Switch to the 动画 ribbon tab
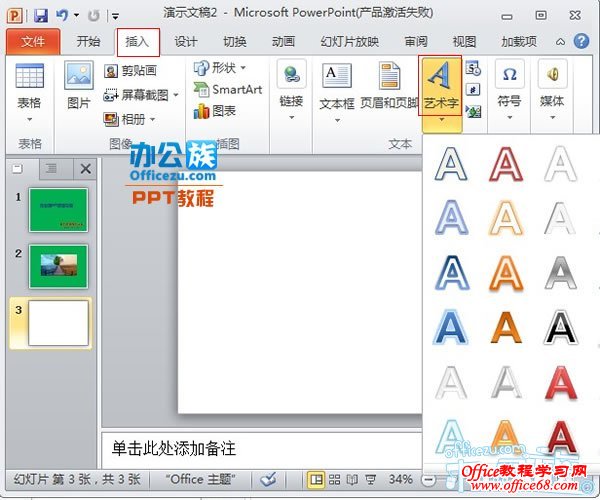 coord(283,41)
